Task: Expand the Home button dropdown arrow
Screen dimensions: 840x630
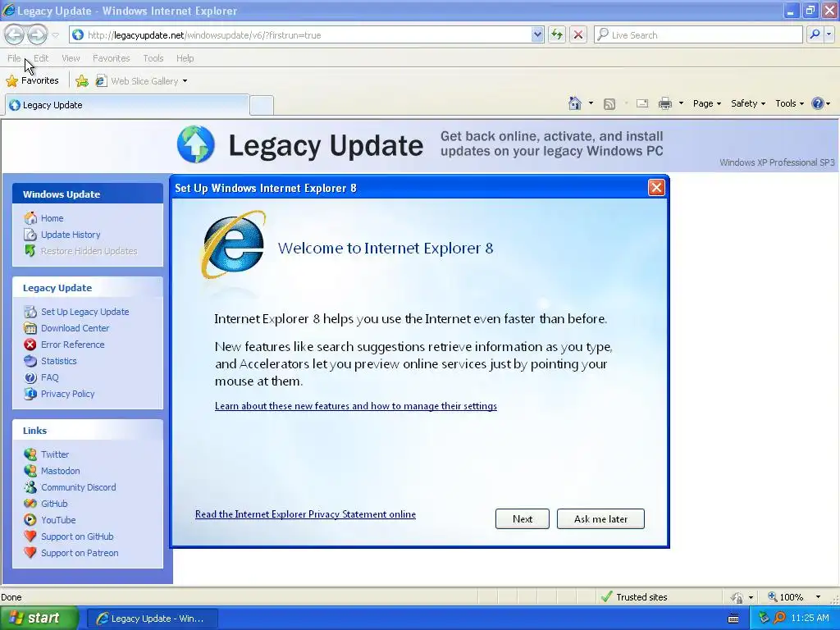Action: [591, 103]
